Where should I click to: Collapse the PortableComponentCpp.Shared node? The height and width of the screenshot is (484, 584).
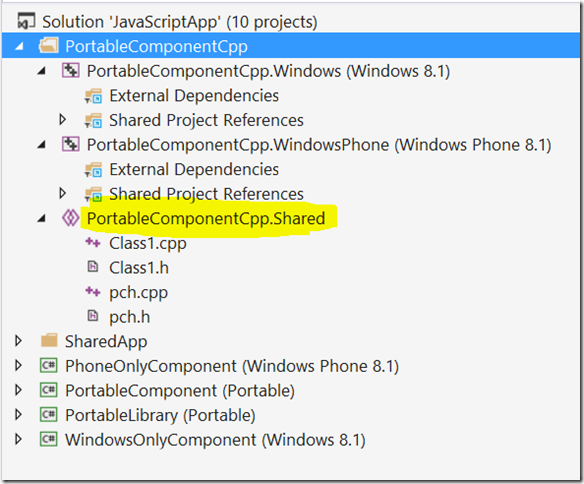click(x=41, y=218)
